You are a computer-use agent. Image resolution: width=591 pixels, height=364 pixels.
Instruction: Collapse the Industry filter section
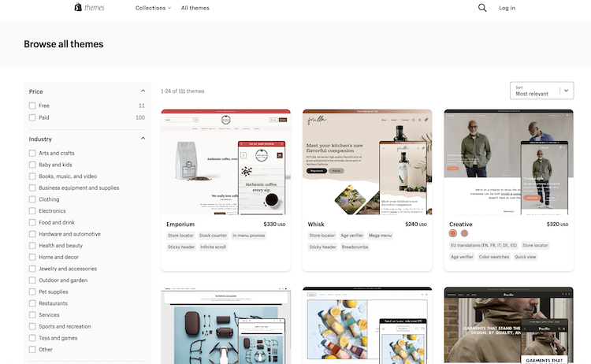pyautogui.click(x=143, y=139)
